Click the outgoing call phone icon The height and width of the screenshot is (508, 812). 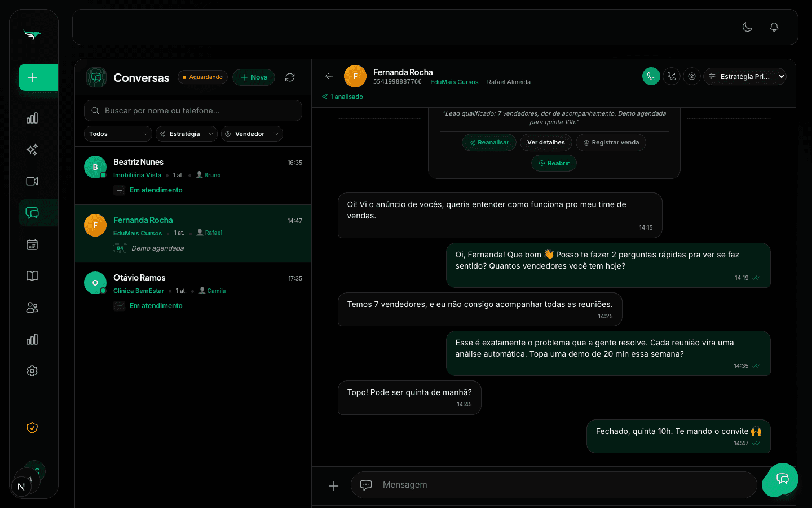coord(672,76)
